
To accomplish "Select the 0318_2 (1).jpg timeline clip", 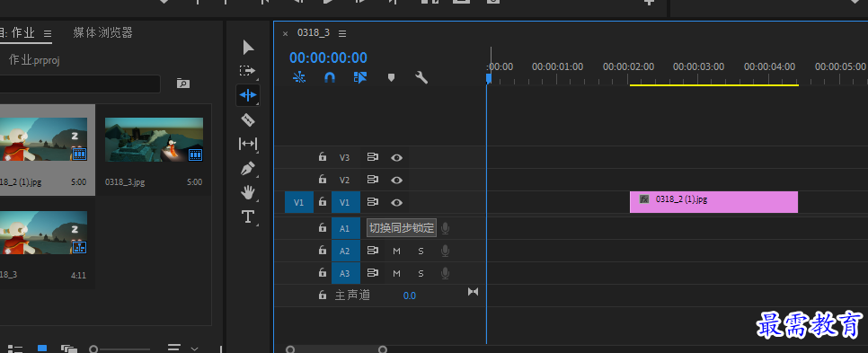I will pyautogui.click(x=713, y=202).
